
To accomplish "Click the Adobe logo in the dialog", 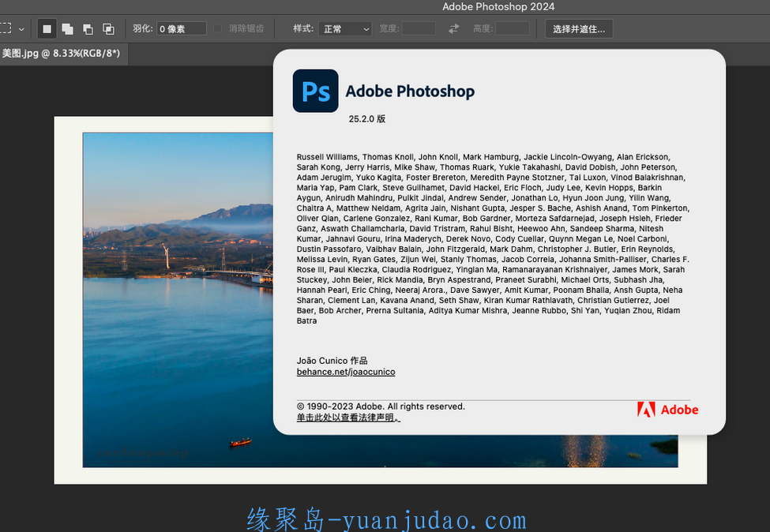I will 668,410.
